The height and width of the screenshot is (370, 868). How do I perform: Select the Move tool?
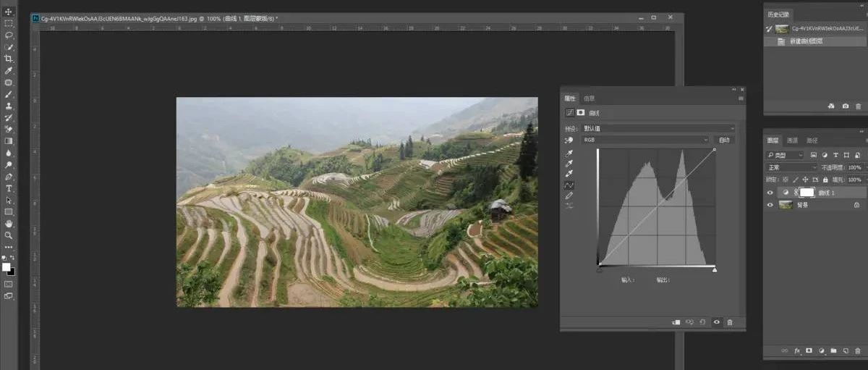[x=9, y=12]
